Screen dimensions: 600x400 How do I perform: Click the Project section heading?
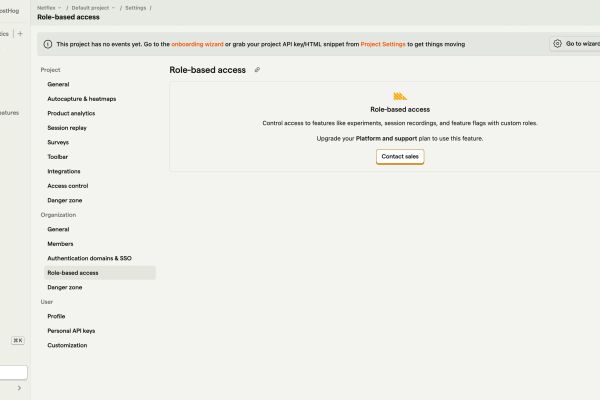51,70
